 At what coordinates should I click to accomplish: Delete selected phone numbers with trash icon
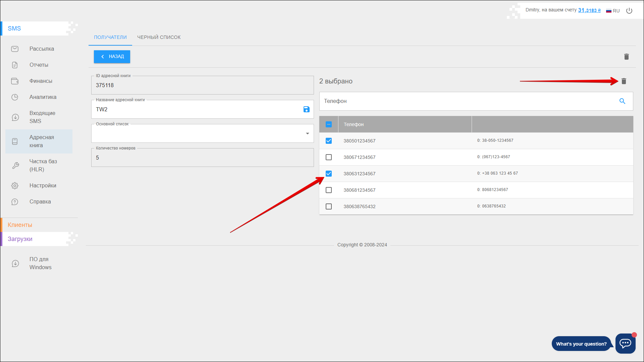624,81
